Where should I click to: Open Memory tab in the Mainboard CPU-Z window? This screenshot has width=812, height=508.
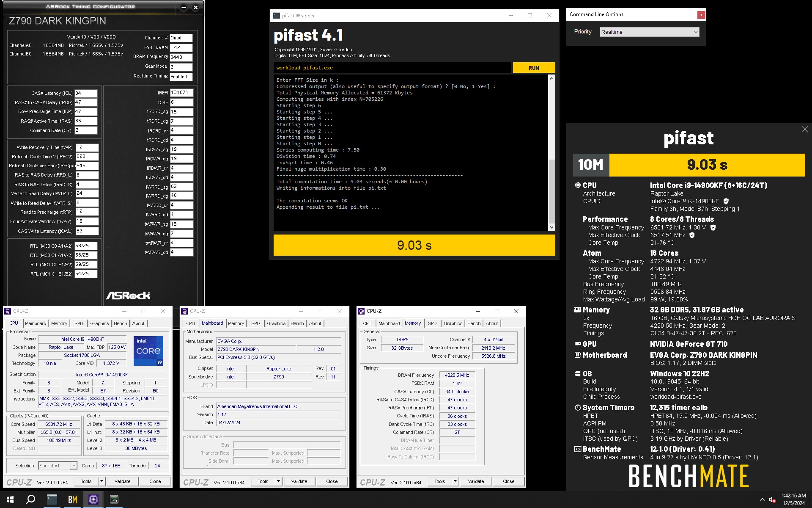pyautogui.click(x=236, y=323)
